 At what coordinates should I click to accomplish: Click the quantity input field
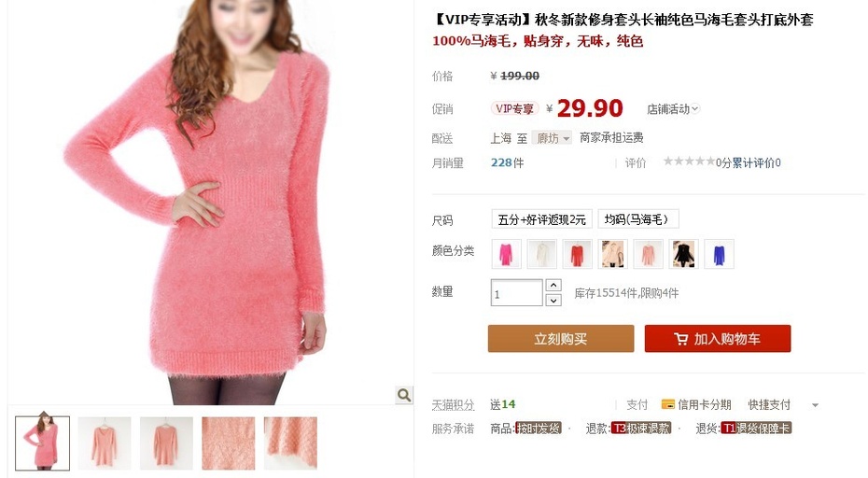(516, 293)
